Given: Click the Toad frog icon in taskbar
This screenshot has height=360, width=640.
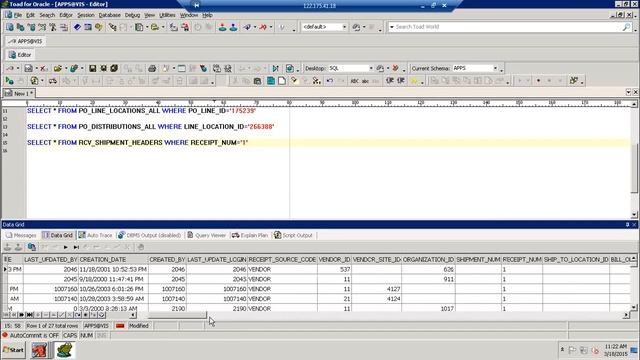Looking at the screenshot, I should click(64, 350).
